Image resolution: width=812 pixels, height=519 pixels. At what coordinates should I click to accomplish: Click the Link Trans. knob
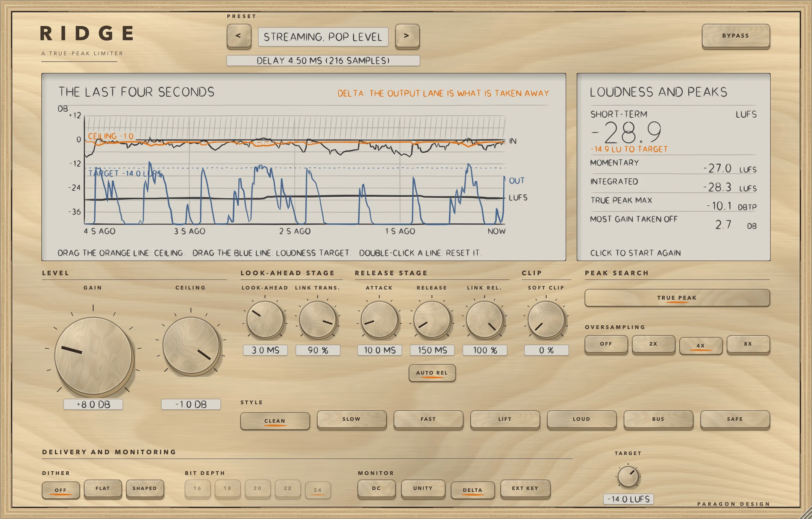318,319
